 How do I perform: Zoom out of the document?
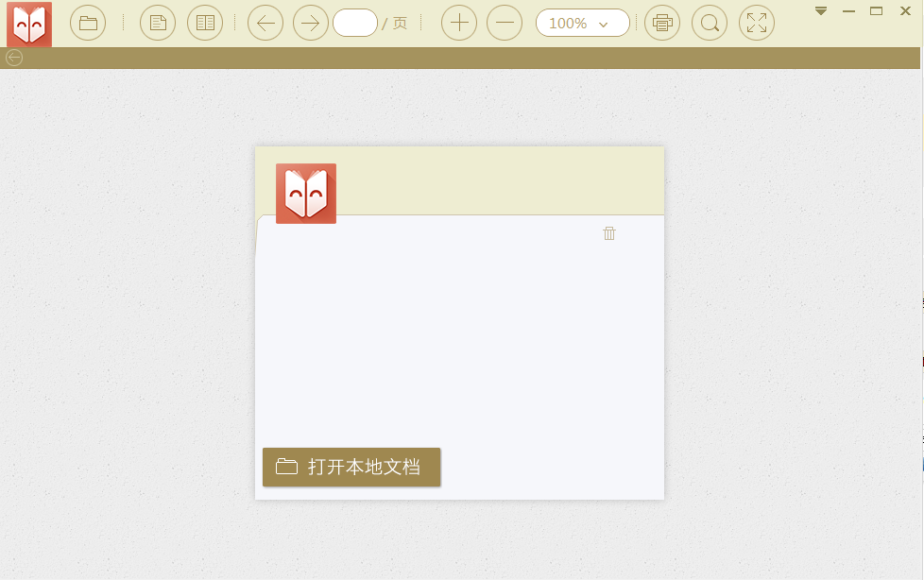click(505, 23)
